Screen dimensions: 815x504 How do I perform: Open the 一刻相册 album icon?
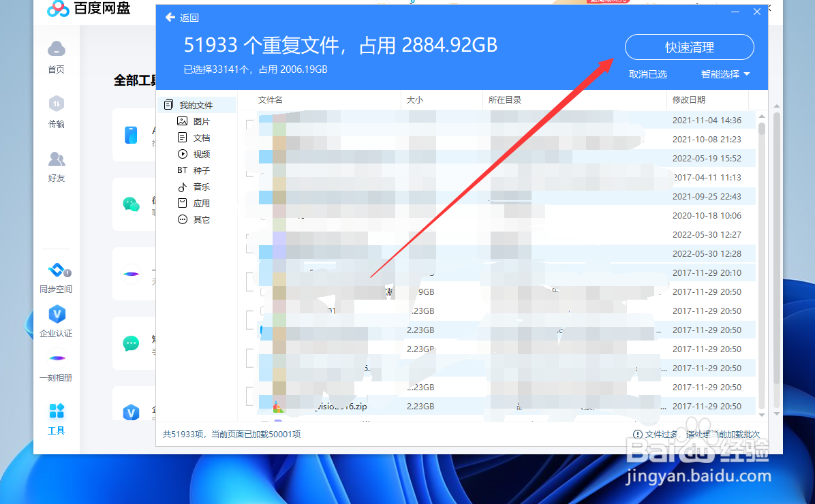tap(57, 358)
